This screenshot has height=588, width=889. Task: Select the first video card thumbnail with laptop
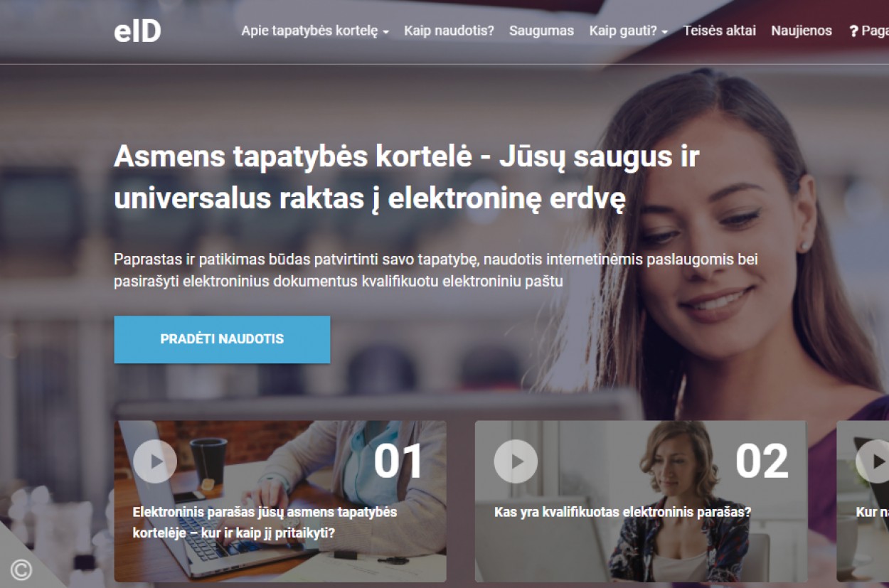click(280, 501)
